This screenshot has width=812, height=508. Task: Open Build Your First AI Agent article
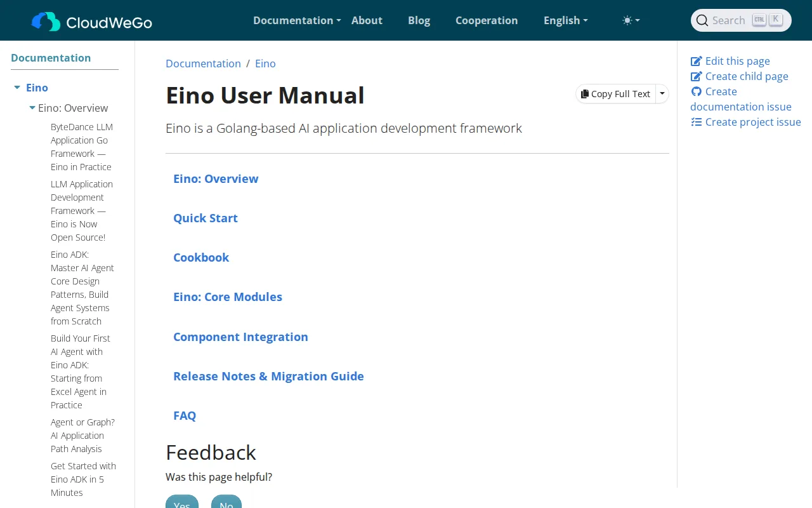81,371
